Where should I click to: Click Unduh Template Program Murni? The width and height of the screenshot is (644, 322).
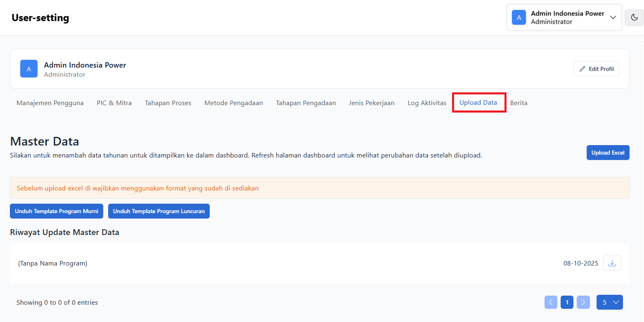point(57,211)
